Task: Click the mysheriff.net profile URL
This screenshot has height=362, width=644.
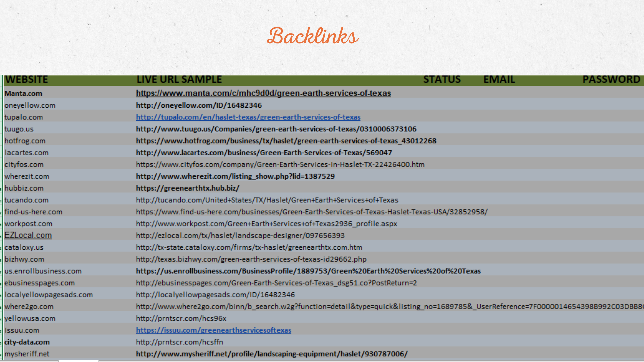Action: pyautogui.click(x=272, y=354)
